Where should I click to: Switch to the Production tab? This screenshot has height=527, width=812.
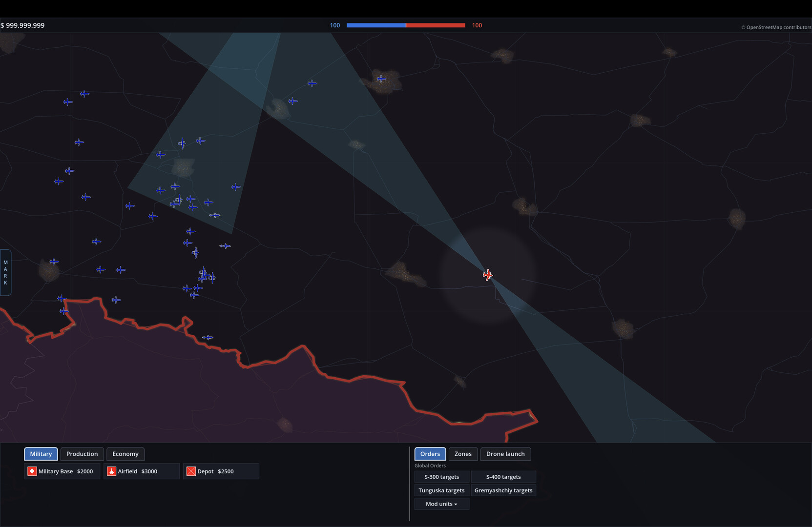coord(82,454)
